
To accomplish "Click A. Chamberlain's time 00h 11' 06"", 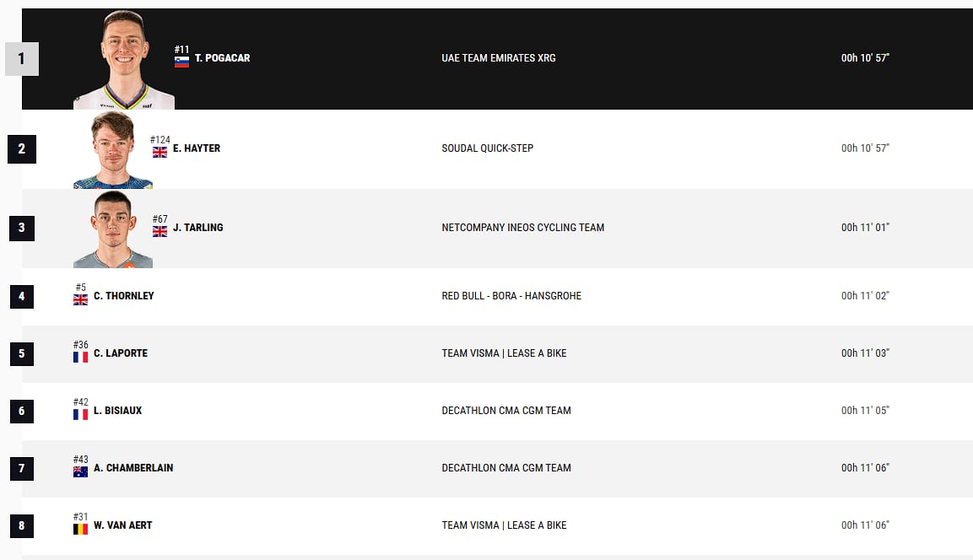I will click(865, 467).
